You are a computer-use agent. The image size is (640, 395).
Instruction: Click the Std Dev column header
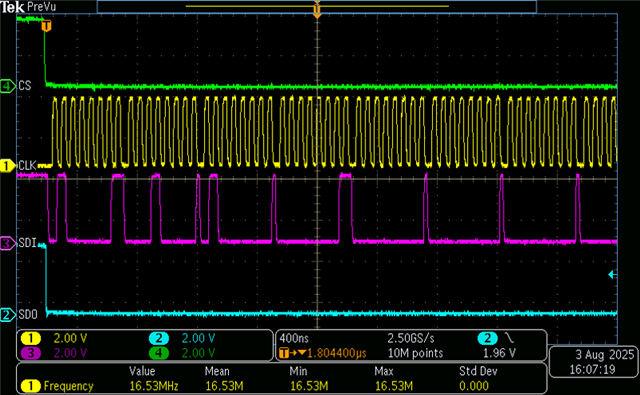point(478,371)
